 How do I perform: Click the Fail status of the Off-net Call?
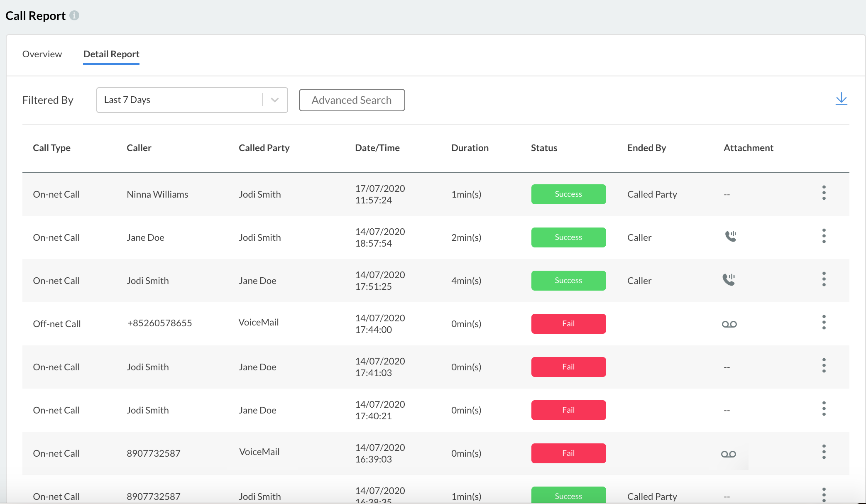[568, 324]
